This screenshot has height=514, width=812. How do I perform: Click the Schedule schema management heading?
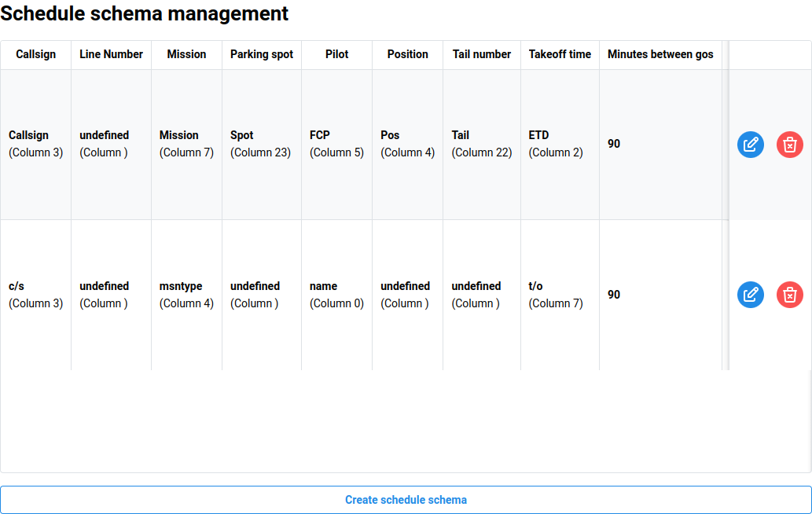145,13
